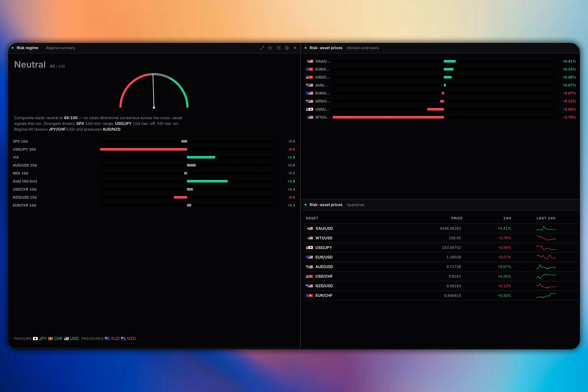Click the CHF flag in Favours footer

click(x=50, y=339)
